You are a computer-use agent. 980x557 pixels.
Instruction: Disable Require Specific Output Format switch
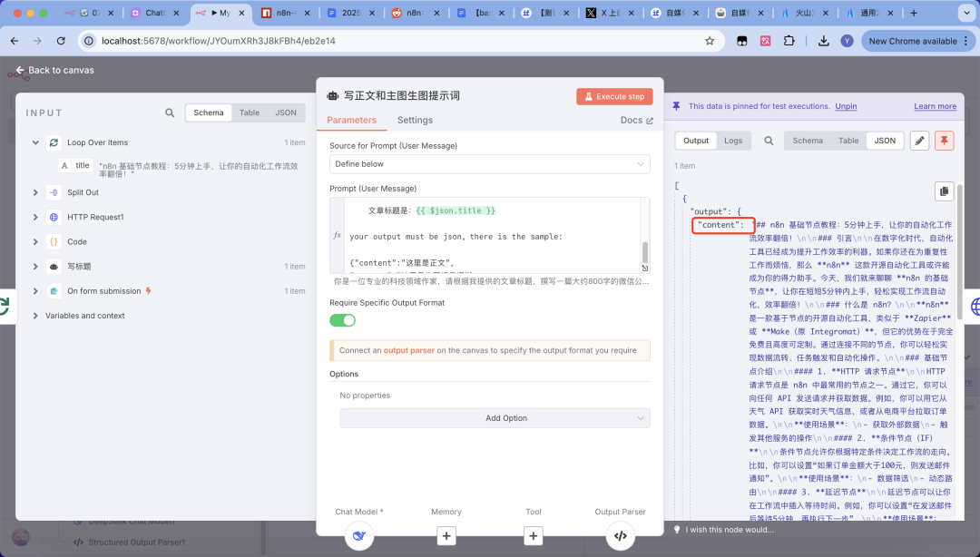coord(342,320)
